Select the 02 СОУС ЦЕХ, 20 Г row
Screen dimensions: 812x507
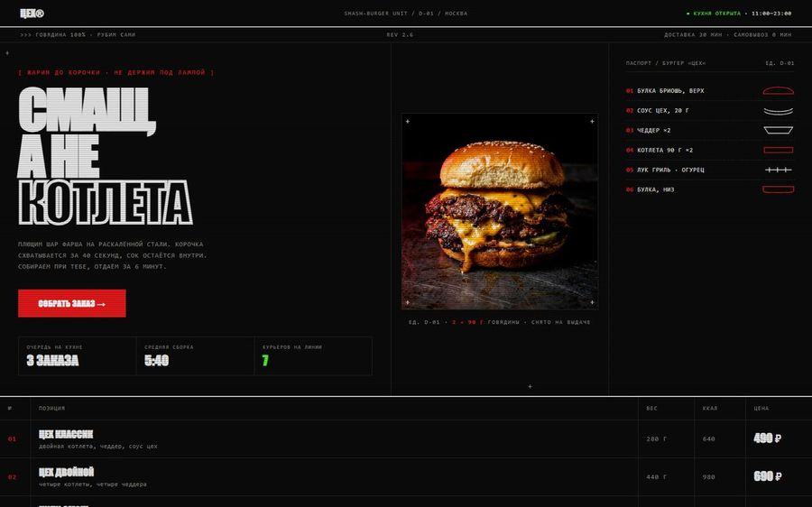pos(710,111)
